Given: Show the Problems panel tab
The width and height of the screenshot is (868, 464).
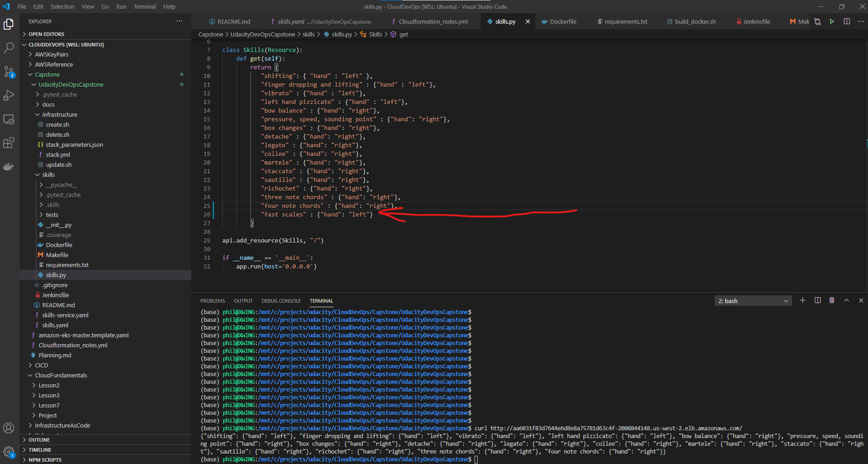Looking at the screenshot, I should coord(213,301).
